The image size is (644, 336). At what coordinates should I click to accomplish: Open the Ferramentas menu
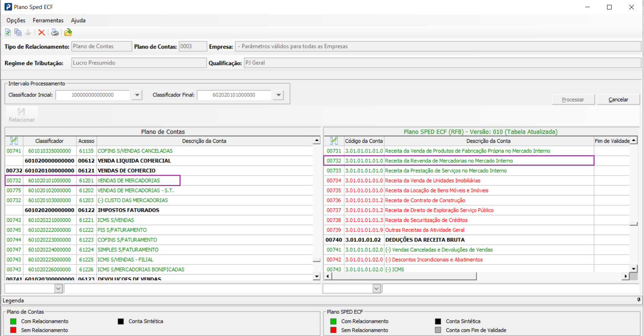point(48,20)
